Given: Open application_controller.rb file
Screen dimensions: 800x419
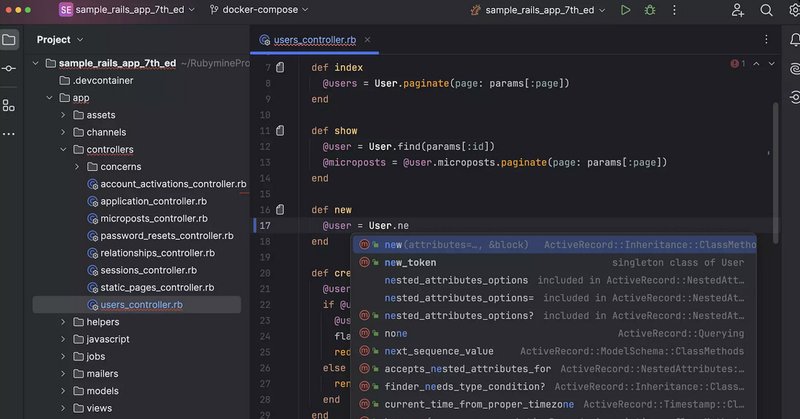Looking at the screenshot, I should click(147, 202).
